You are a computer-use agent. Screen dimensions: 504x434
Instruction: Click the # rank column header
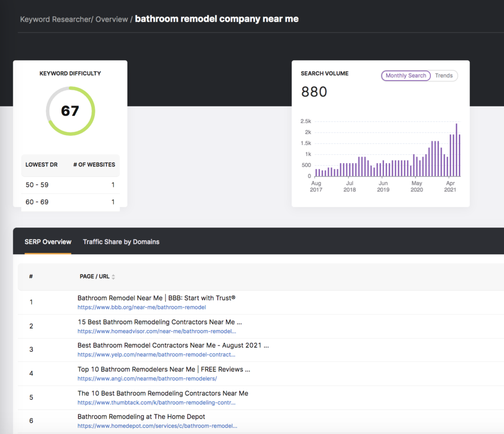click(31, 277)
